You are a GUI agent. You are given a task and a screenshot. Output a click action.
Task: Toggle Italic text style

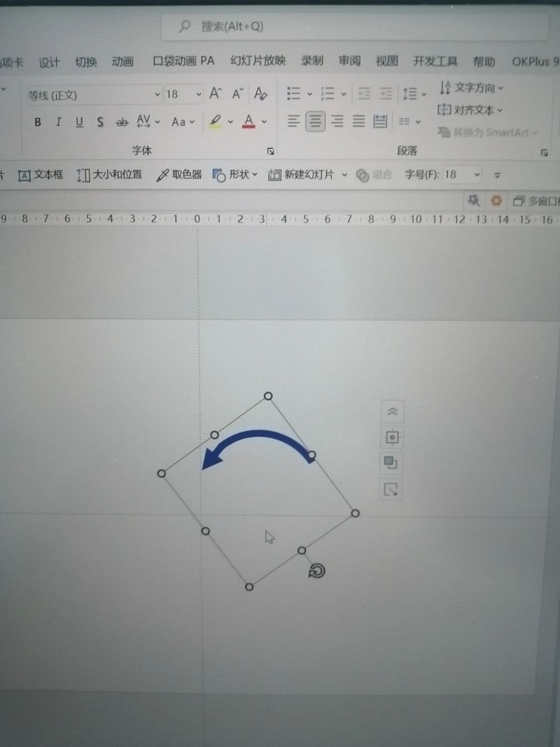[x=58, y=122]
